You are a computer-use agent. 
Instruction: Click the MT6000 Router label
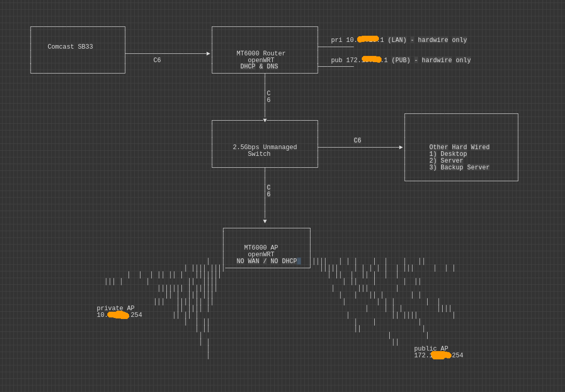[261, 54]
